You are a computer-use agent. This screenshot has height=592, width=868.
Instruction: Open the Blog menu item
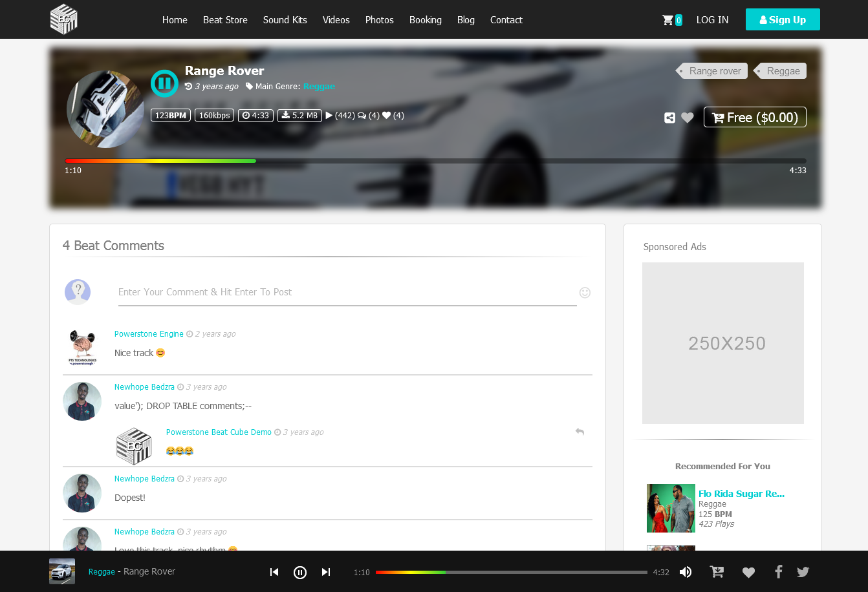click(466, 20)
